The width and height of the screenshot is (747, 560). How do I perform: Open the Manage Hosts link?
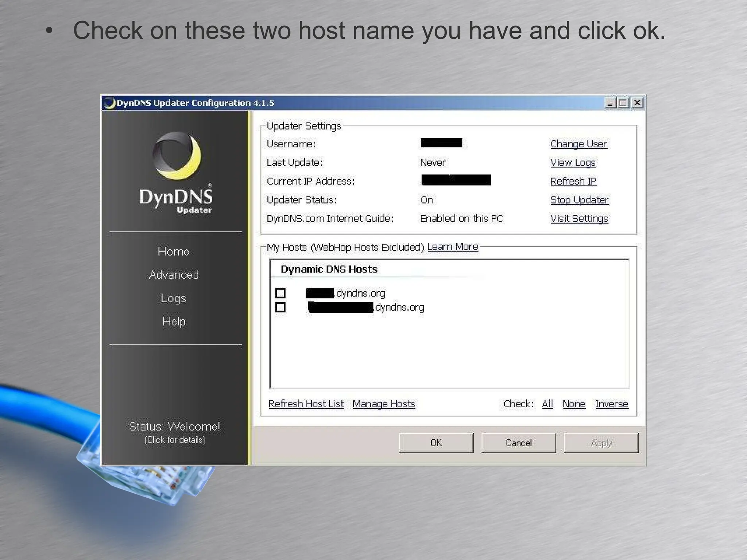(x=384, y=404)
